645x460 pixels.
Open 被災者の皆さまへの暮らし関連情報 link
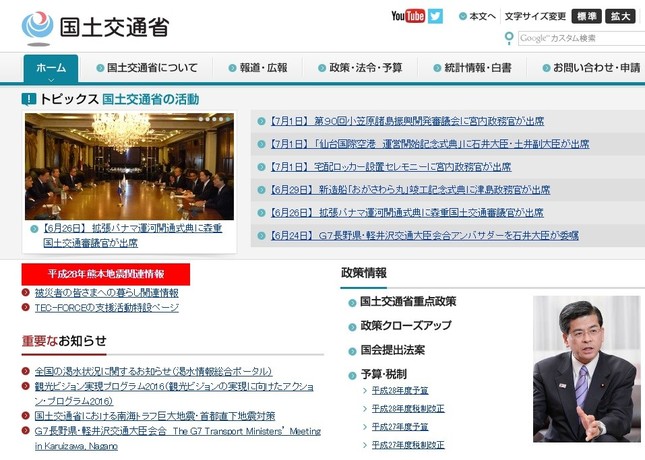(x=107, y=293)
